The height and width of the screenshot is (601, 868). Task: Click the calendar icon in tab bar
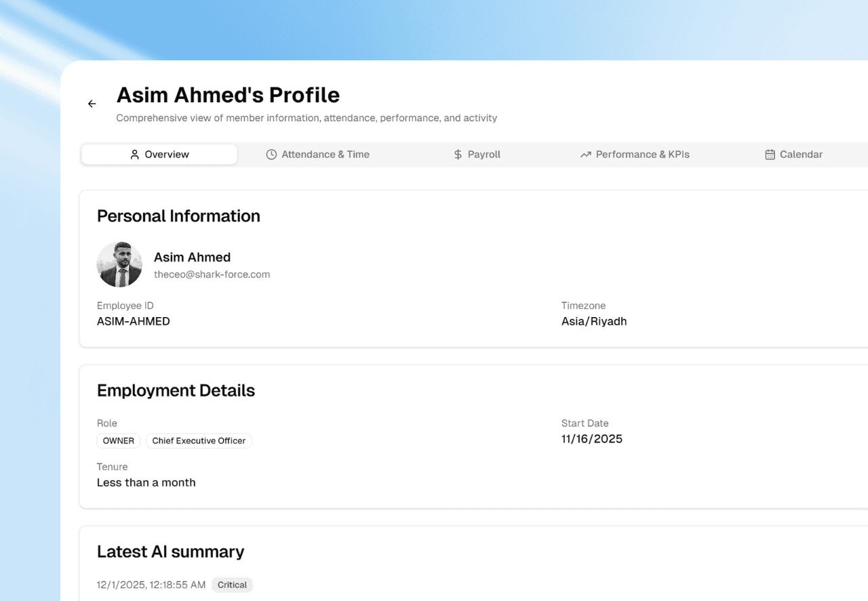coord(770,154)
